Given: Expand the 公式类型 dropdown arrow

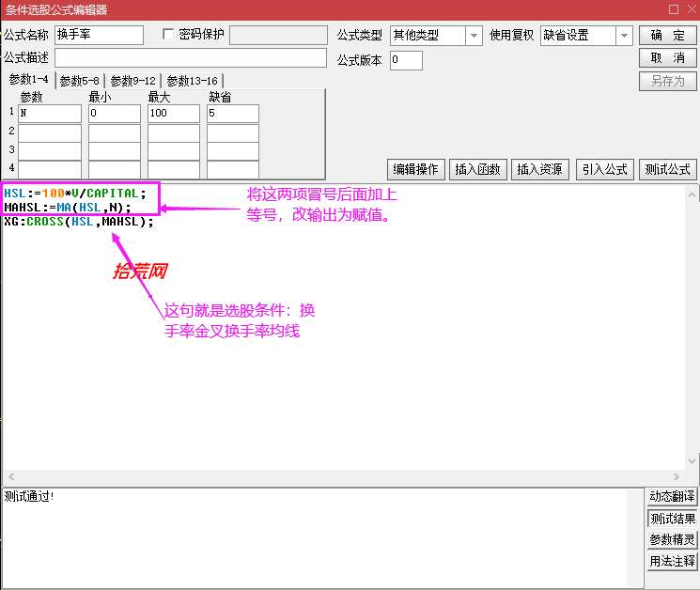Looking at the screenshot, I should [474, 36].
